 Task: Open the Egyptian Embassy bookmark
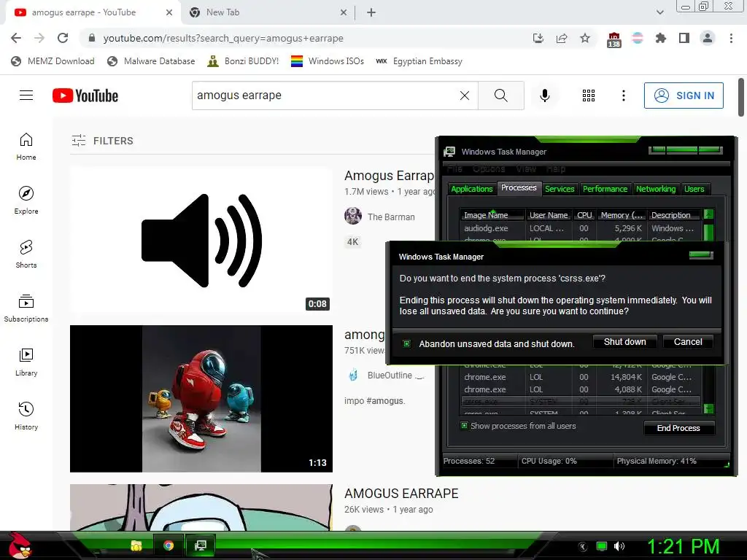(419, 61)
